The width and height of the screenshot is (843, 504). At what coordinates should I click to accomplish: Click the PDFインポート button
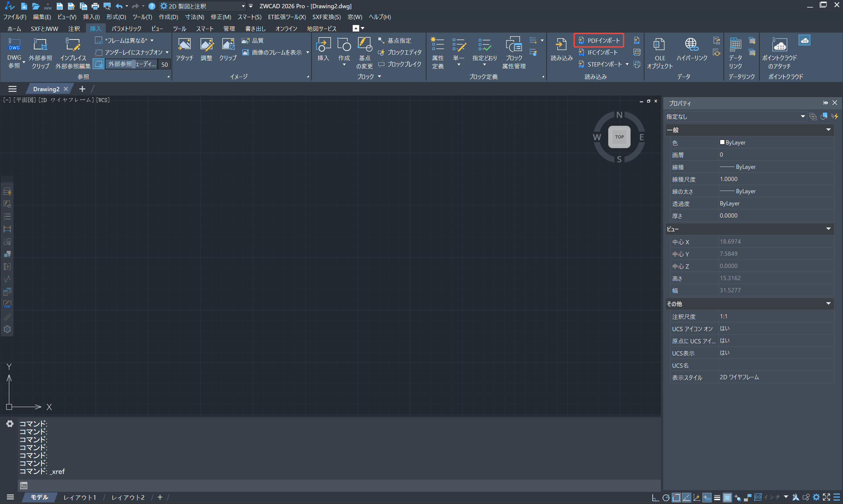(599, 40)
